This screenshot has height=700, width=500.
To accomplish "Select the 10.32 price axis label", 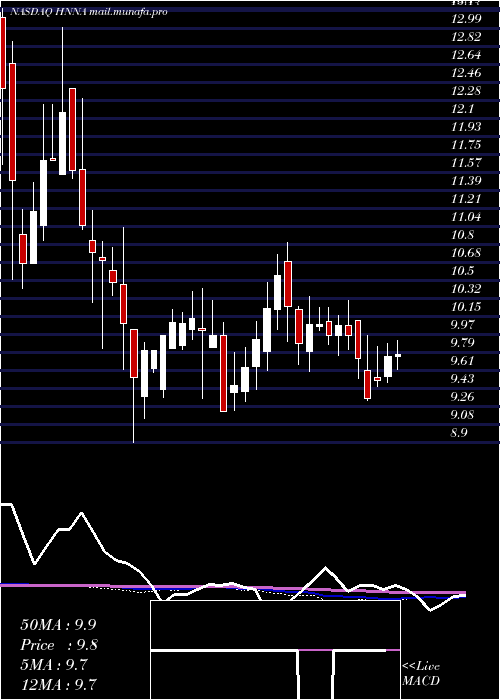I will click(466, 288).
